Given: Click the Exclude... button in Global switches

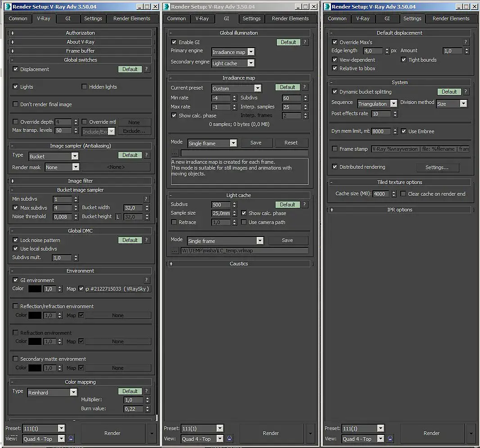Looking at the screenshot, I should (x=134, y=131).
